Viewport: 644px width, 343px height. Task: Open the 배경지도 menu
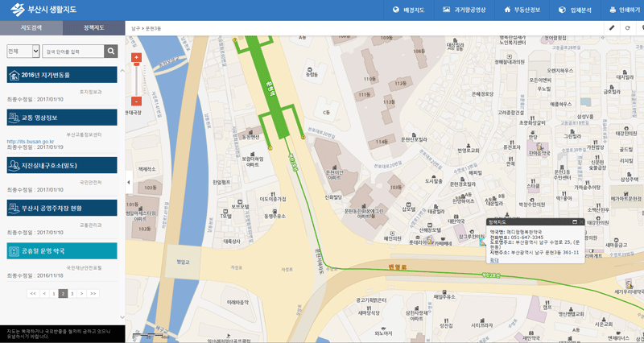point(408,10)
